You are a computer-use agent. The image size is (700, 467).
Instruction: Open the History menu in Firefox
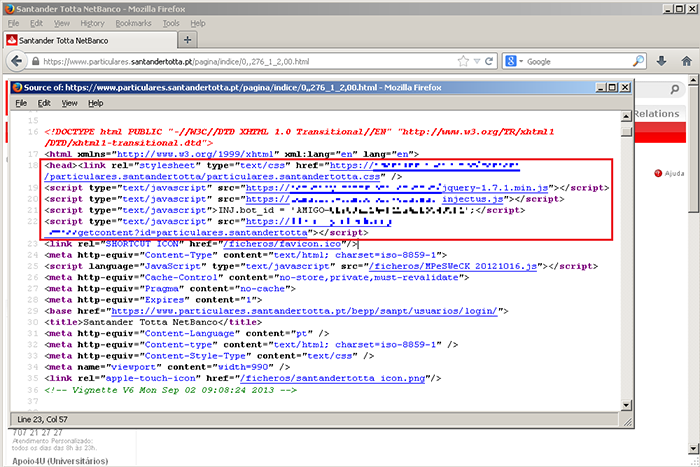[x=92, y=23]
